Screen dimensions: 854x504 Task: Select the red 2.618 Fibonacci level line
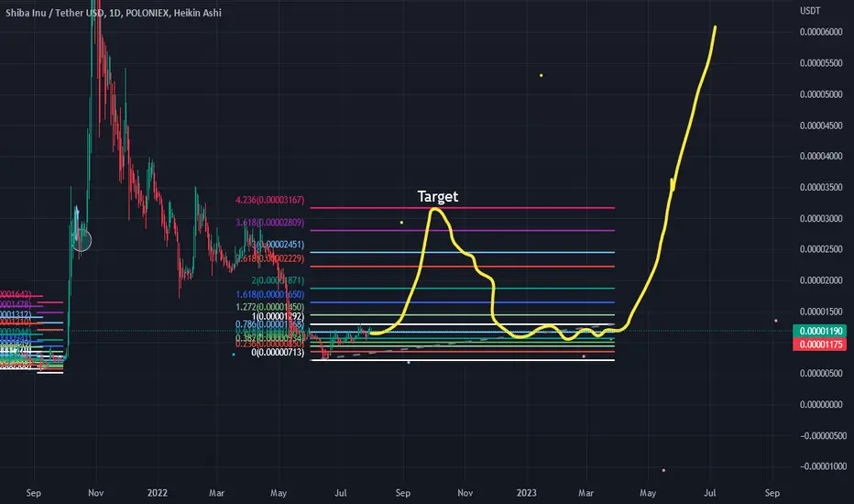463,267
